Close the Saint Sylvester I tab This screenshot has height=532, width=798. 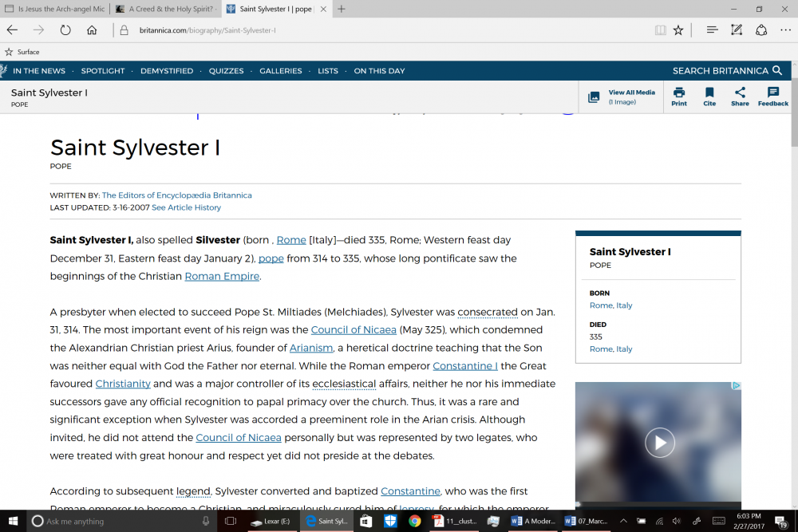[x=323, y=9]
